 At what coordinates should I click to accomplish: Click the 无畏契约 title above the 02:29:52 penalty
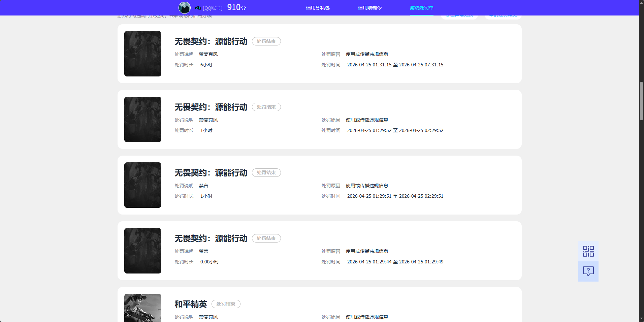point(211,107)
